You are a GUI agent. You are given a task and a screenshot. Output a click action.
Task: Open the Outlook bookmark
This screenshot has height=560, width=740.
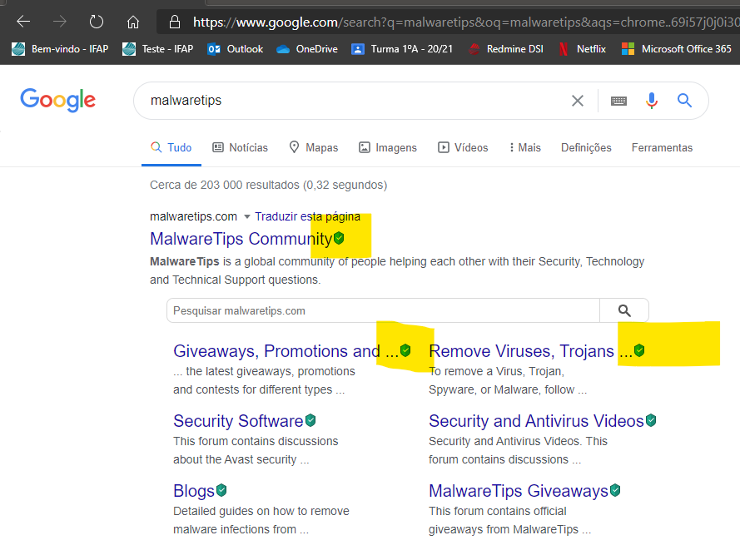tap(235, 49)
